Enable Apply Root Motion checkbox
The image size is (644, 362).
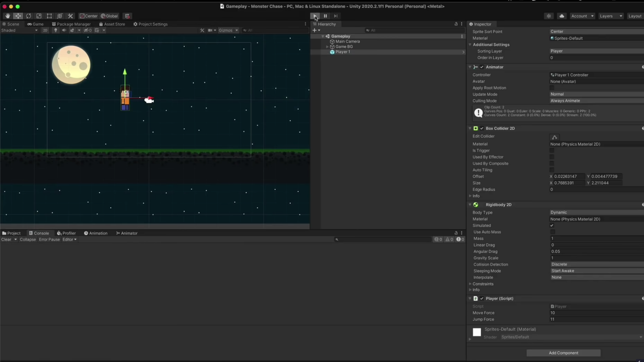pyautogui.click(x=552, y=88)
